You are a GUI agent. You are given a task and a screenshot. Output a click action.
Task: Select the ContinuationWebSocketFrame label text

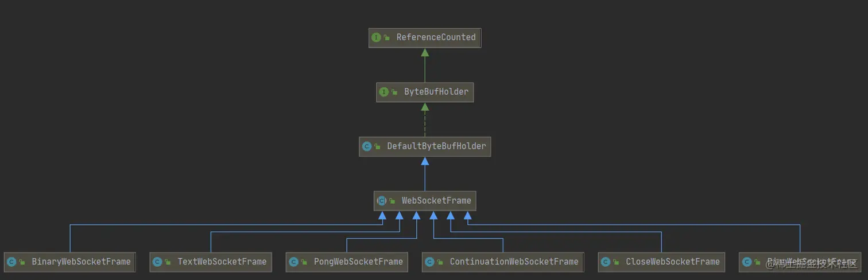coord(514,262)
